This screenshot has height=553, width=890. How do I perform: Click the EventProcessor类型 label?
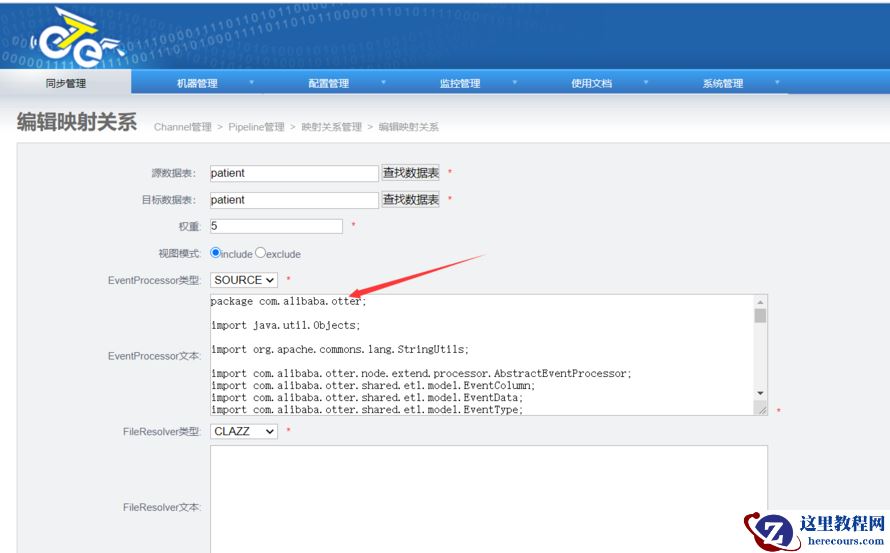tap(154, 280)
